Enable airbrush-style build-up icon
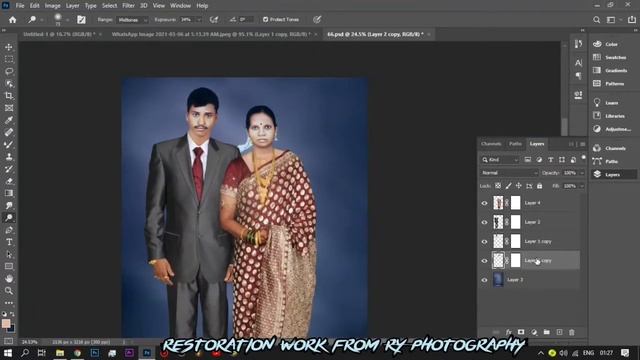Screen dimensions: 640x360 pyautogui.click(x=214, y=20)
